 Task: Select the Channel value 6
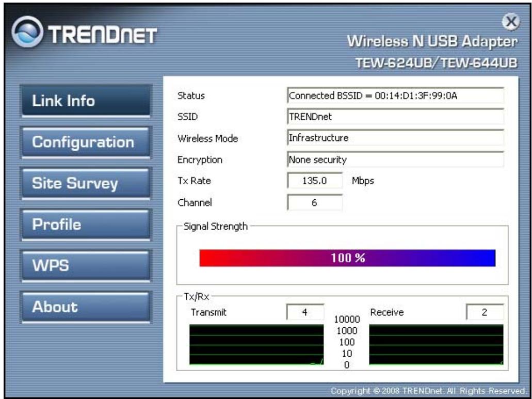pyautogui.click(x=315, y=202)
